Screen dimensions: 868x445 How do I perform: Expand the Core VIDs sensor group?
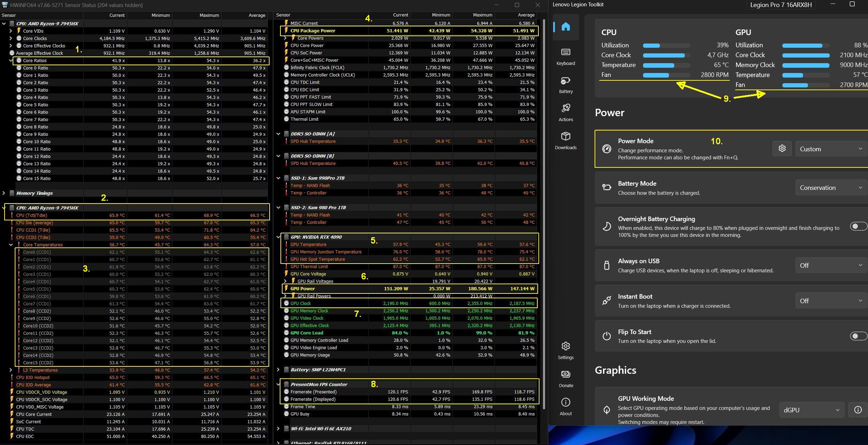[x=11, y=31]
